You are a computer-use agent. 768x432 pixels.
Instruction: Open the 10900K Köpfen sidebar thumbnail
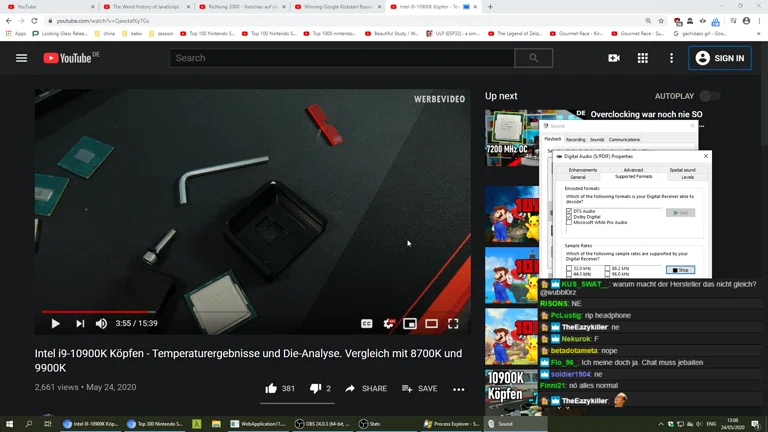(511, 393)
